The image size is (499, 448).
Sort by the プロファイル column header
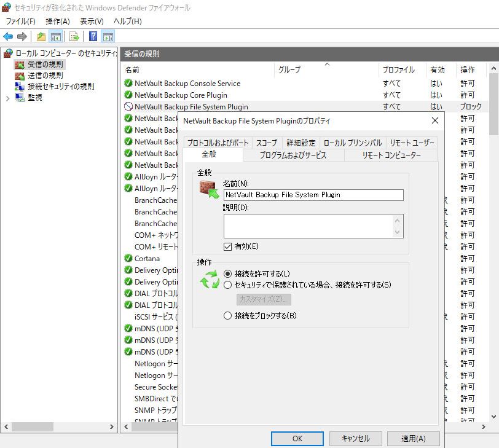pyautogui.click(x=403, y=69)
